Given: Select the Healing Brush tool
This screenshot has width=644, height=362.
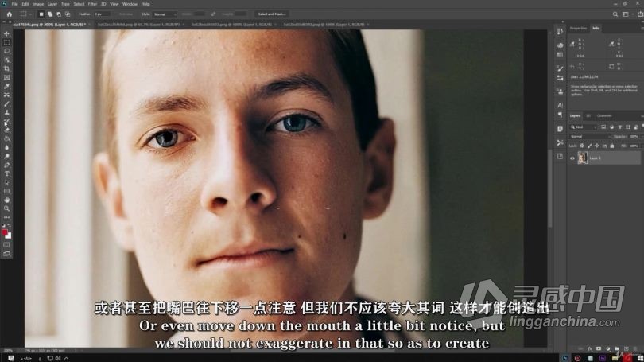Looking at the screenshot, I should tap(6, 95).
